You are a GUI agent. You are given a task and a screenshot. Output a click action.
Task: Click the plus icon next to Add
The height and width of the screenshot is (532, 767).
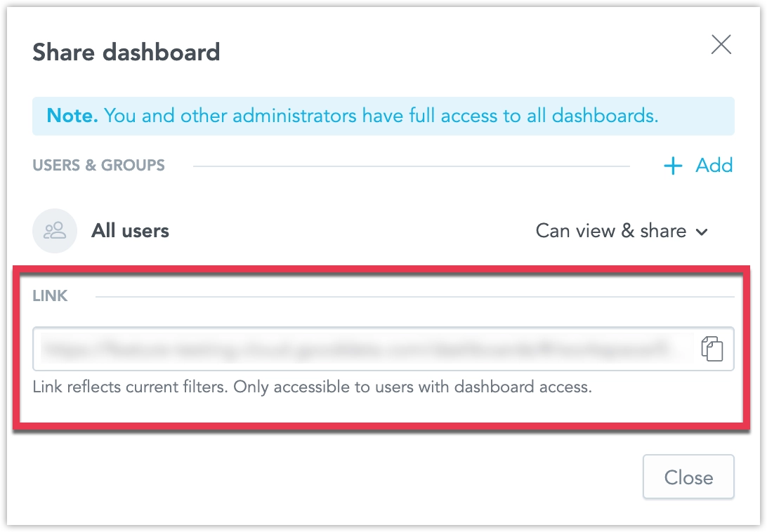pyautogui.click(x=672, y=166)
